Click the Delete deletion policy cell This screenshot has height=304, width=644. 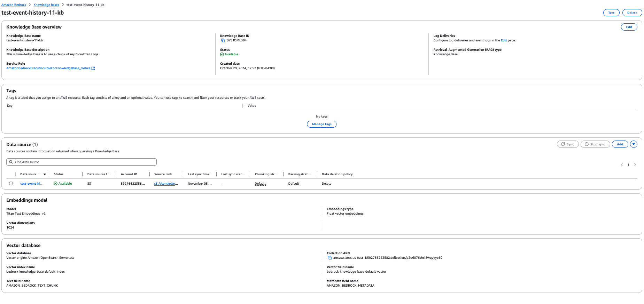click(x=327, y=184)
